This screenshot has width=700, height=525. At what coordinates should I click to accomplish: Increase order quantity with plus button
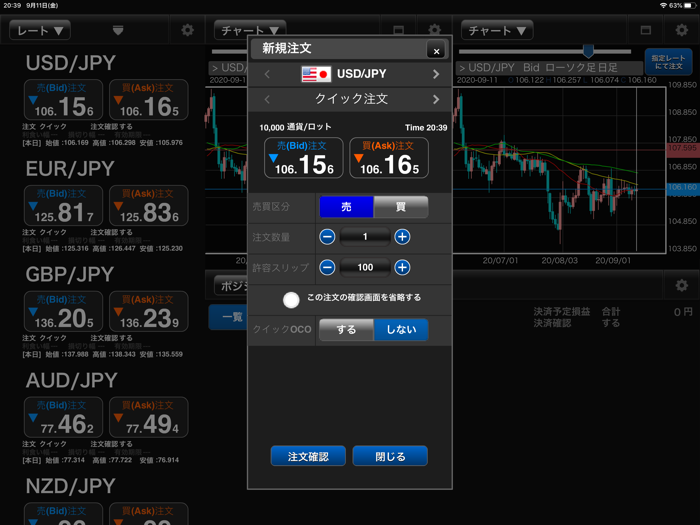402,237
